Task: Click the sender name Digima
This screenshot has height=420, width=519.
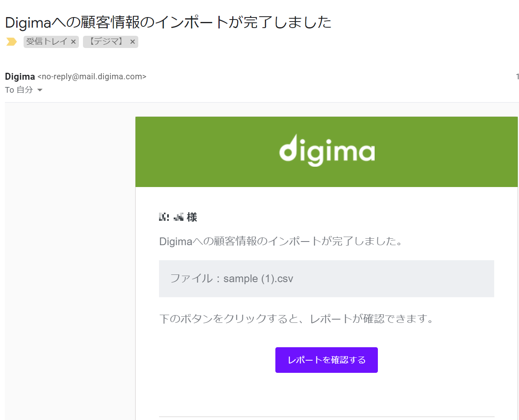Action: click(x=20, y=76)
